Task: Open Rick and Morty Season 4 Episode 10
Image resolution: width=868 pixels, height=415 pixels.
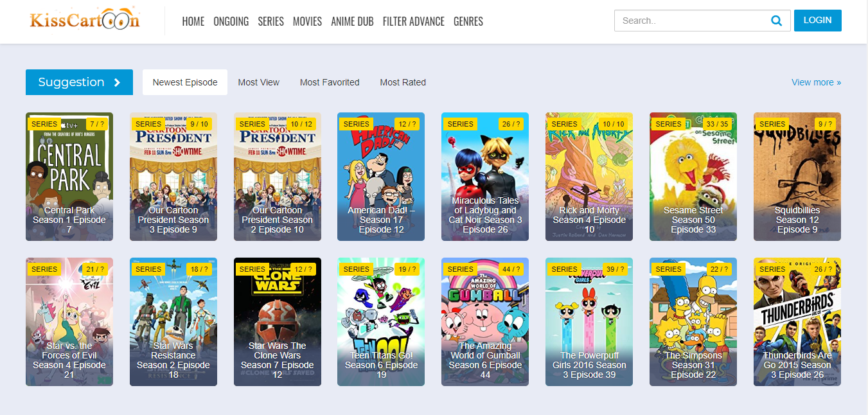Action: [589, 177]
